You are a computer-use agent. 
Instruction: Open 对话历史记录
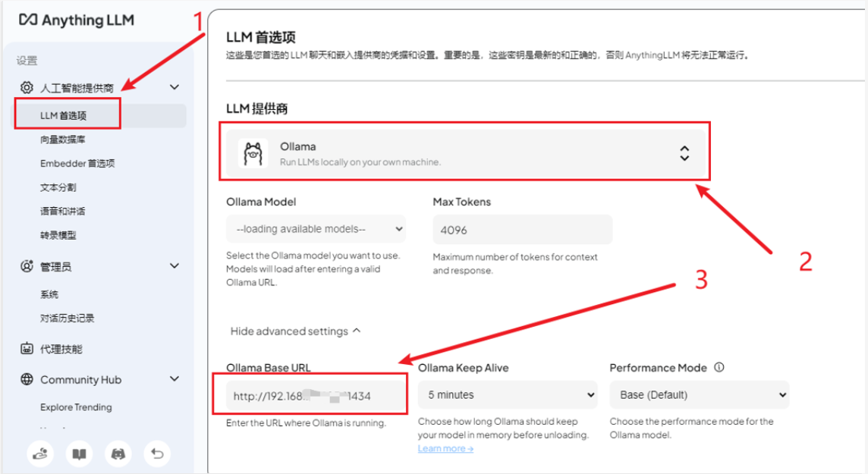click(x=67, y=318)
